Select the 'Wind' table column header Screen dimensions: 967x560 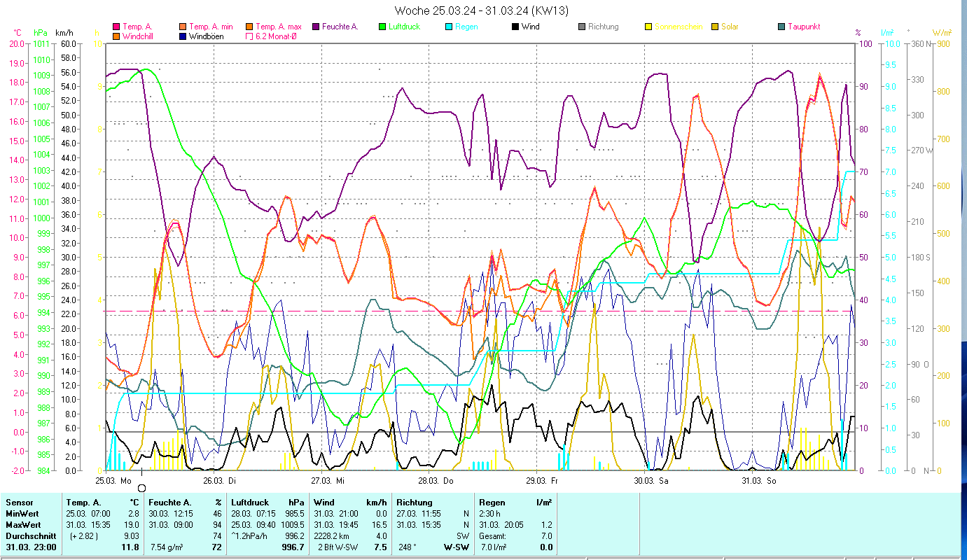point(324,503)
